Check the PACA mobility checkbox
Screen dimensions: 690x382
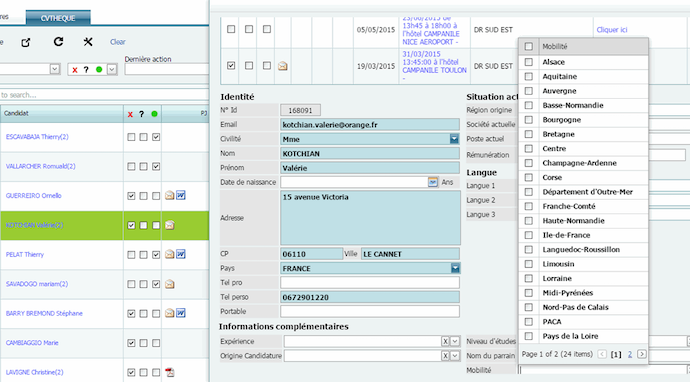[529, 322]
